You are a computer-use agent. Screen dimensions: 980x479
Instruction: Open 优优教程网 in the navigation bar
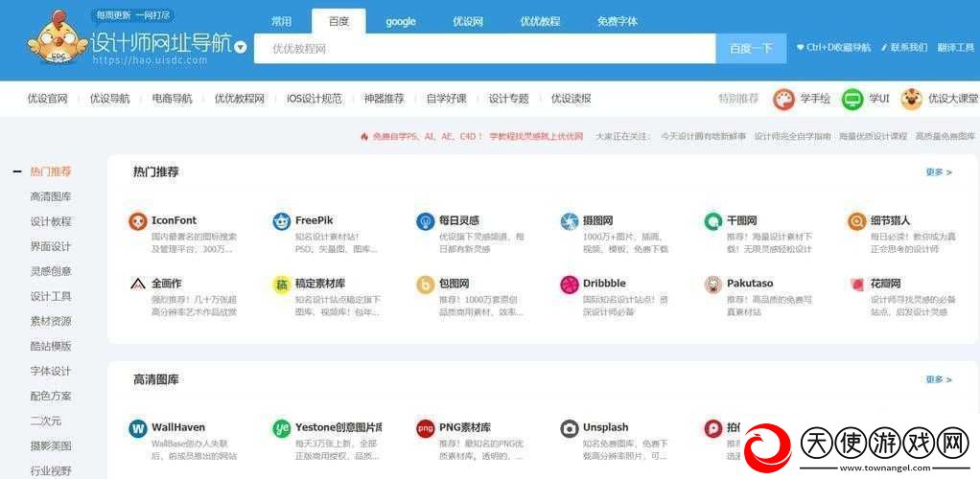(x=240, y=99)
